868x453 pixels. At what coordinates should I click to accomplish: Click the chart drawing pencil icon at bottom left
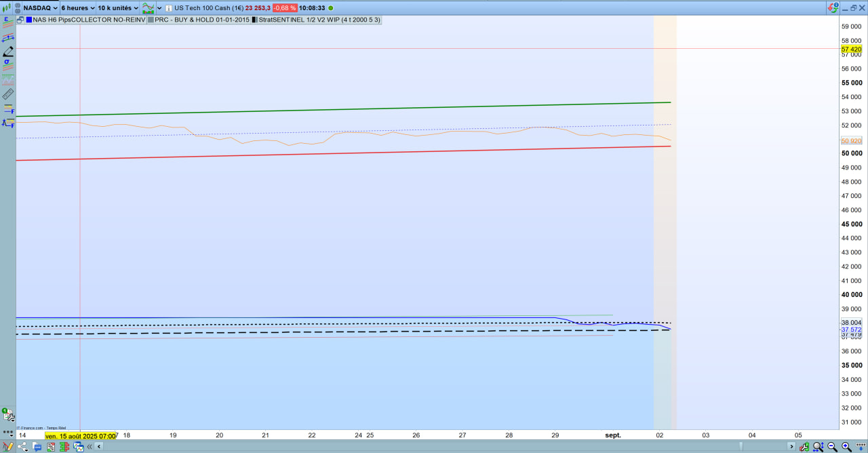pos(7,447)
